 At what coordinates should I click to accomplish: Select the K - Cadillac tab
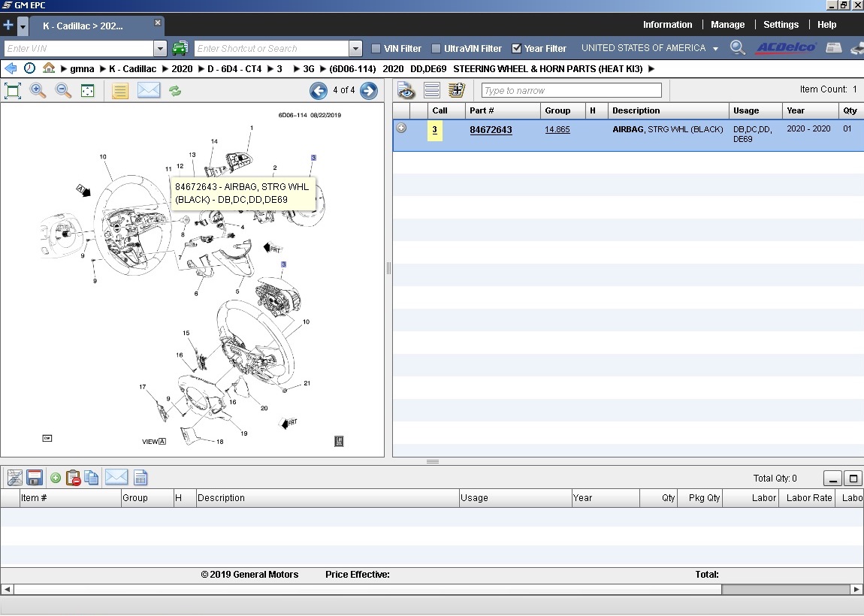point(83,26)
